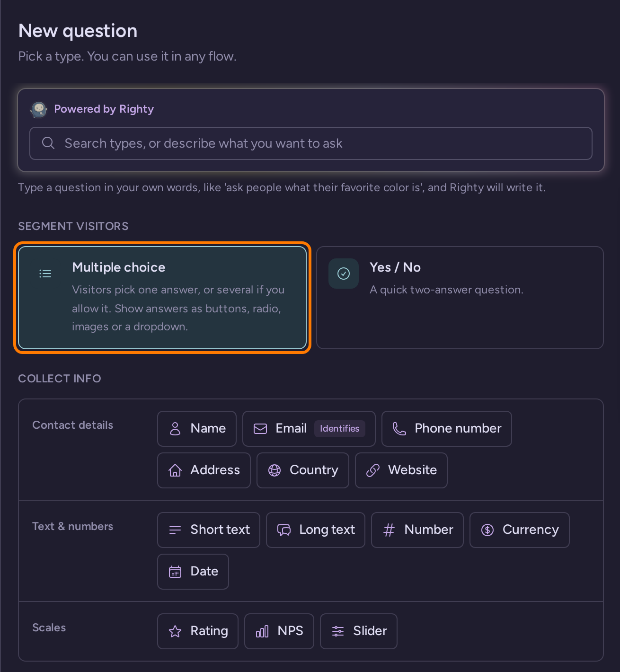This screenshot has height=672, width=620.
Task: Click the dollar coin icon beside Currency
Action: [487, 530]
